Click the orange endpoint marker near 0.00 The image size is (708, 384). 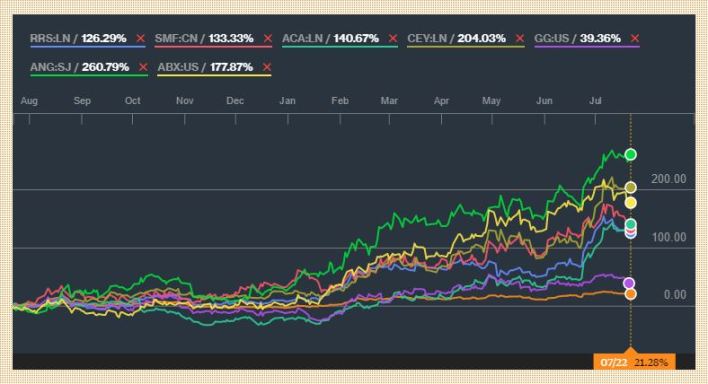[630, 294]
